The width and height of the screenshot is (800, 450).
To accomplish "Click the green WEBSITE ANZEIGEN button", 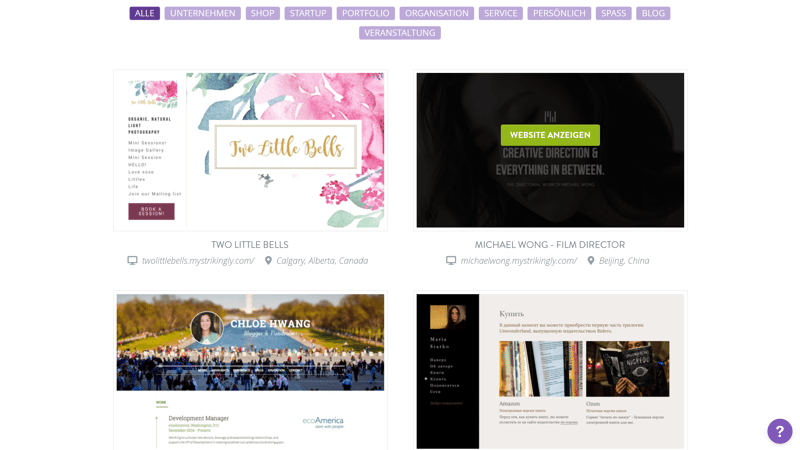I will 550,135.
